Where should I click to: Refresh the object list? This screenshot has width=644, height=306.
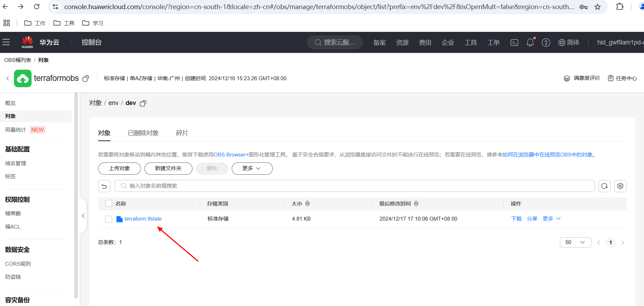(x=604, y=186)
